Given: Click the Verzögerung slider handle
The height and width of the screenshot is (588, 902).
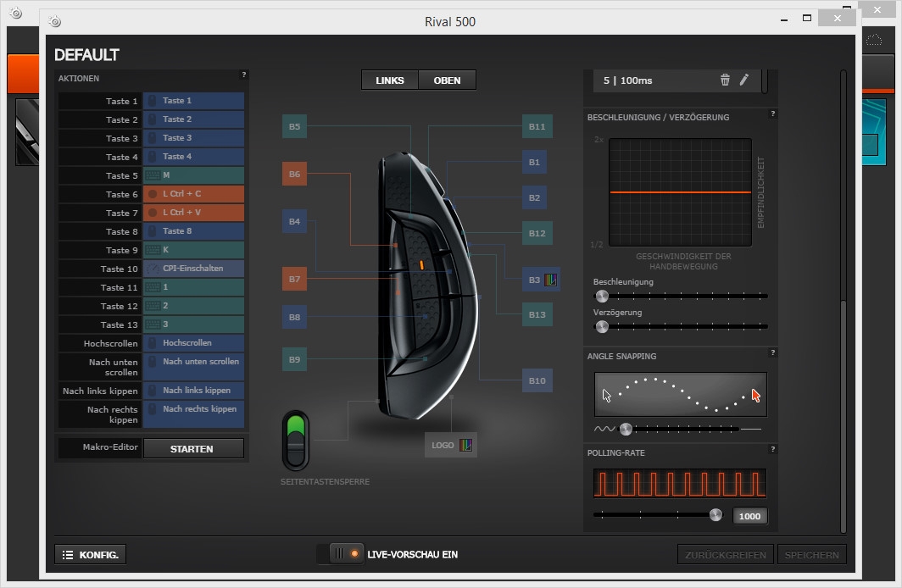Looking at the screenshot, I should 602,326.
